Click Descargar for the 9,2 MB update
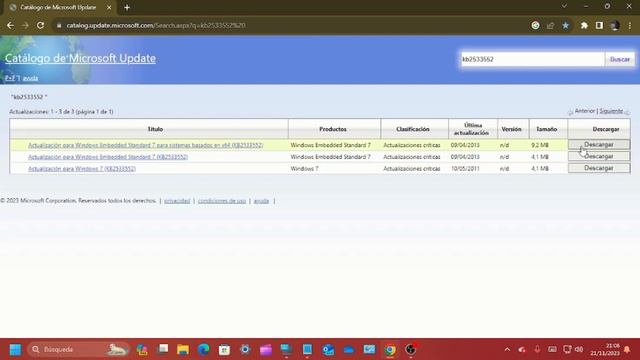This screenshot has width=640, height=360. tap(599, 144)
